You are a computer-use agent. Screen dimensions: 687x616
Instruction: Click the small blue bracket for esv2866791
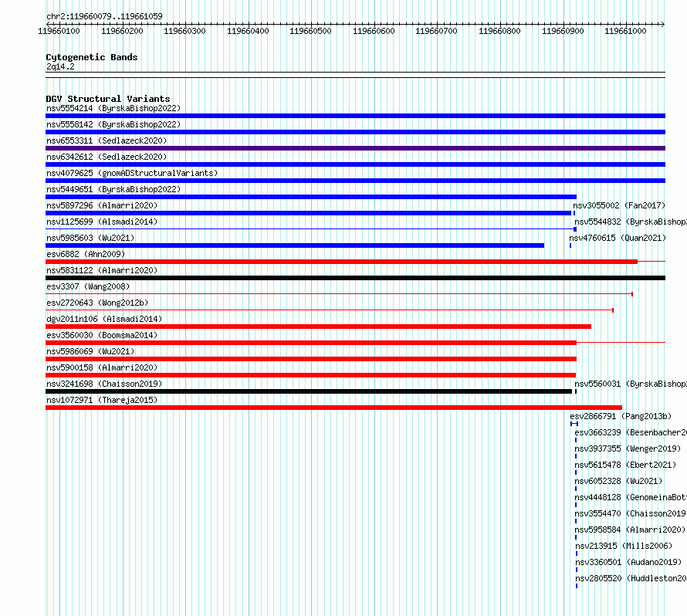(574, 424)
